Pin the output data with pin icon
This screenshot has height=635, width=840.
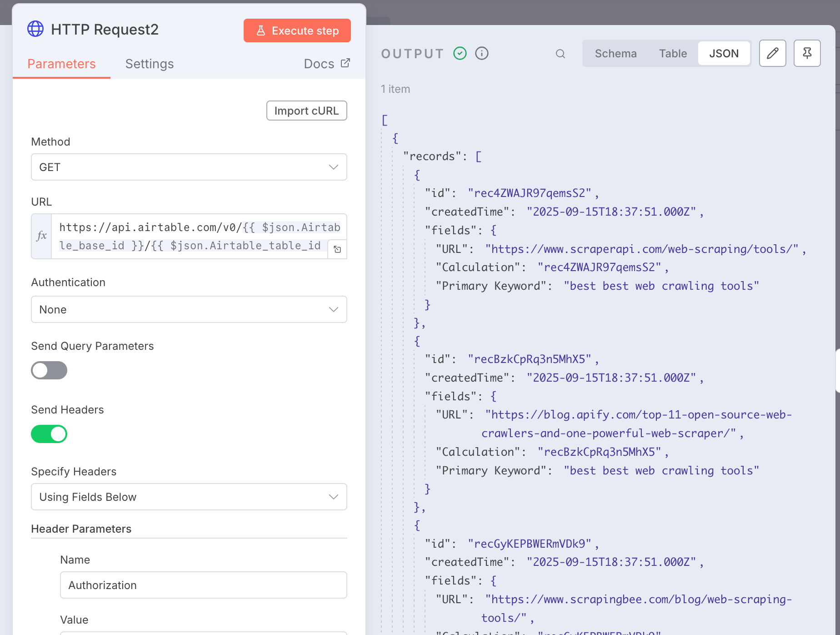pyautogui.click(x=807, y=53)
